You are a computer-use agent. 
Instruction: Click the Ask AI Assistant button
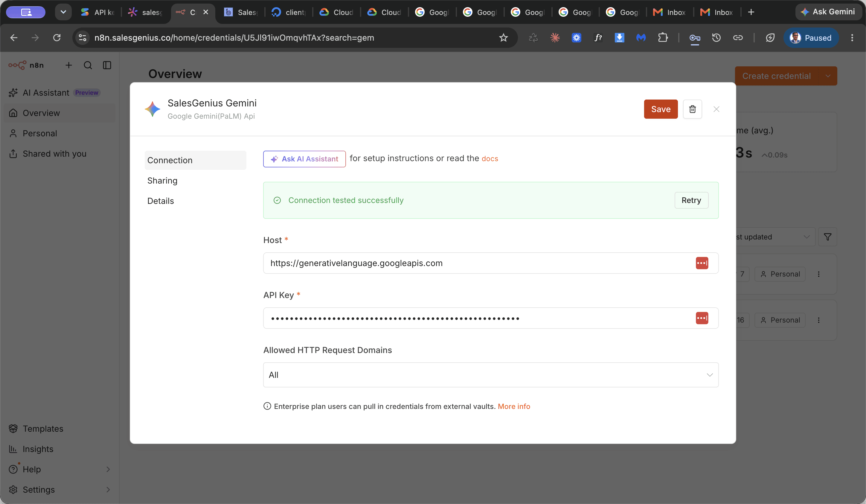tap(304, 159)
